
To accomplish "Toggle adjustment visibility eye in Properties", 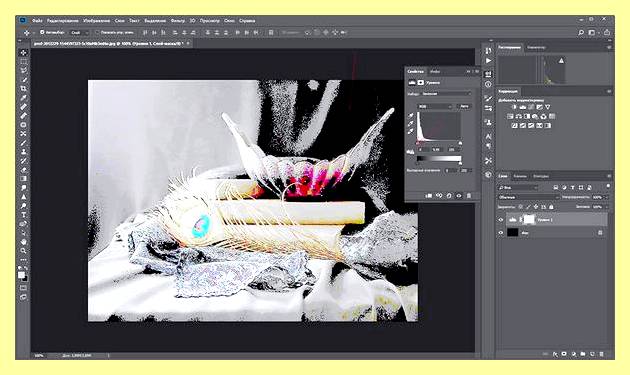I will pyautogui.click(x=458, y=196).
